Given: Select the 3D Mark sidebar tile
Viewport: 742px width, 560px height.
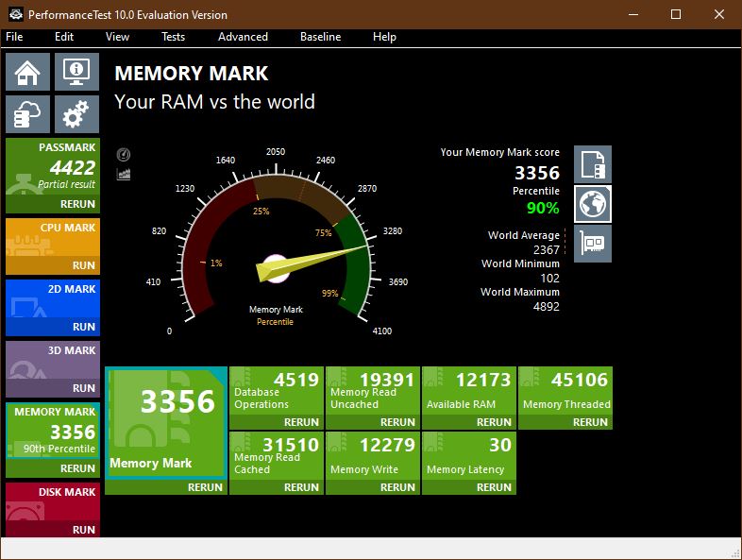Looking at the screenshot, I should pyautogui.click(x=53, y=360).
